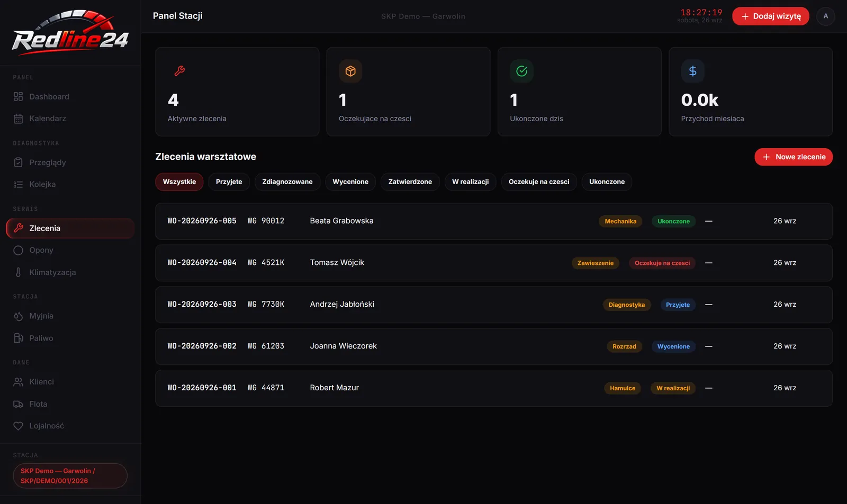This screenshot has height=504, width=847.
Task: Open the Flota truck icon
Action: [18, 404]
